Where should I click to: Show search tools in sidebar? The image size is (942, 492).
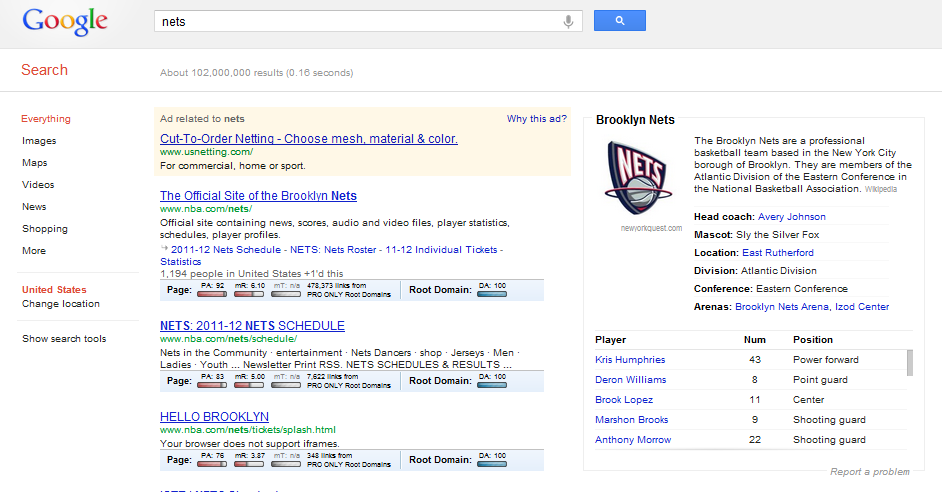[64, 339]
